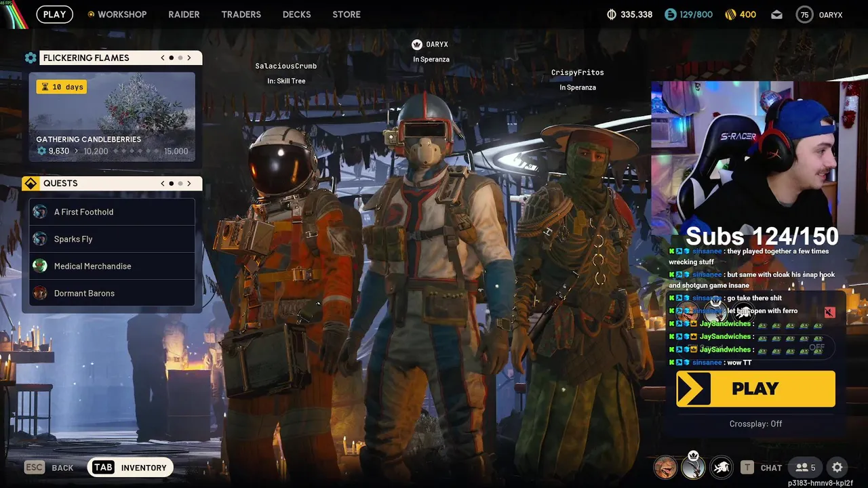Click the 129/800 stash count value

click(696, 14)
